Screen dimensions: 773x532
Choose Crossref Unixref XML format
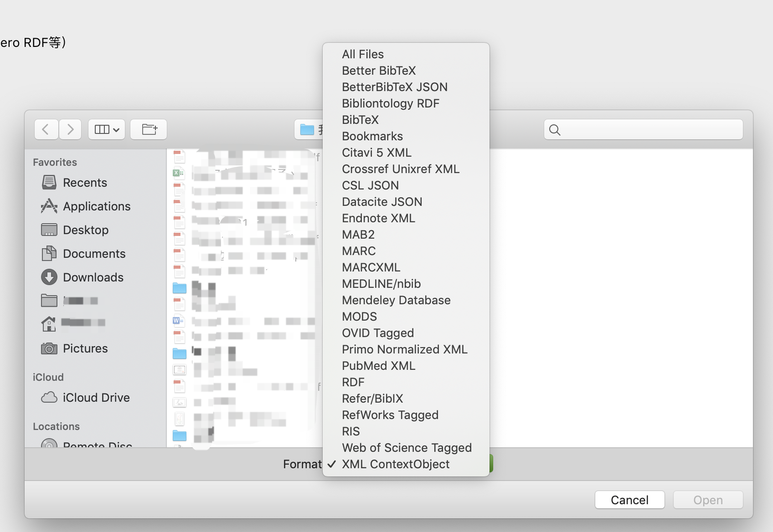(x=406, y=169)
